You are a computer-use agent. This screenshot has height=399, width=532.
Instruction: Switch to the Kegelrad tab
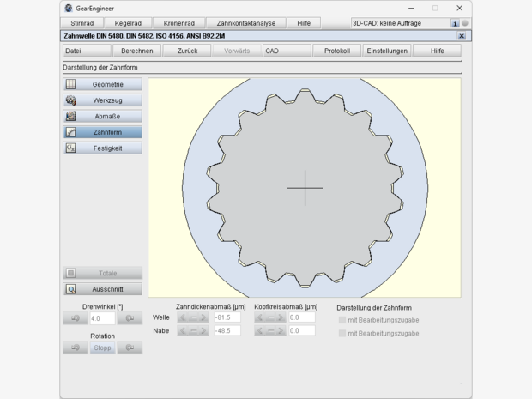[x=128, y=23]
